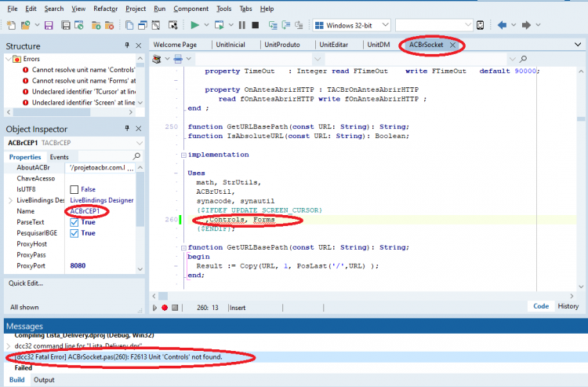Switch to the Events tab
Screen dimensions: 588x387
60,157
